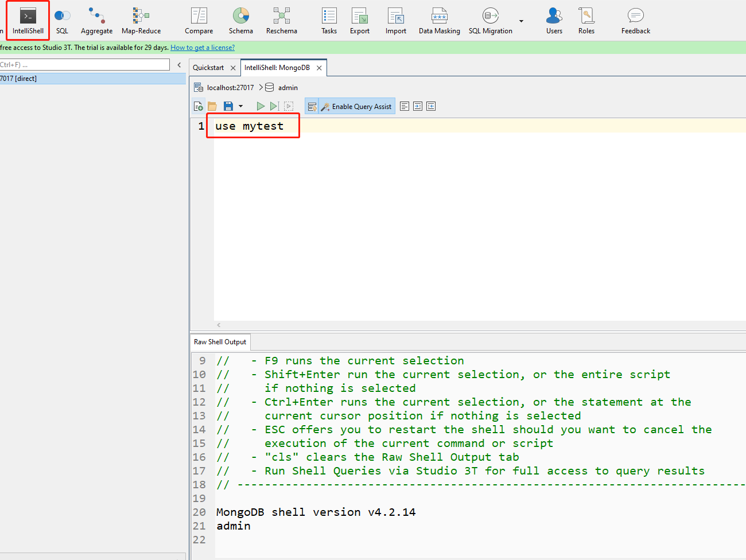This screenshot has height=560, width=746.
Task: Select the Aggregate tool
Action: pos(96,21)
